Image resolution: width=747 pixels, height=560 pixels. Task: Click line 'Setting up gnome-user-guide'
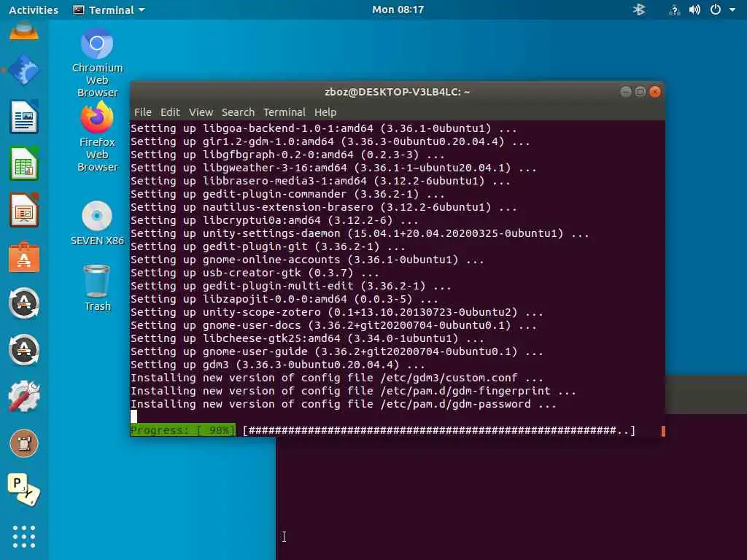tap(337, 351)
